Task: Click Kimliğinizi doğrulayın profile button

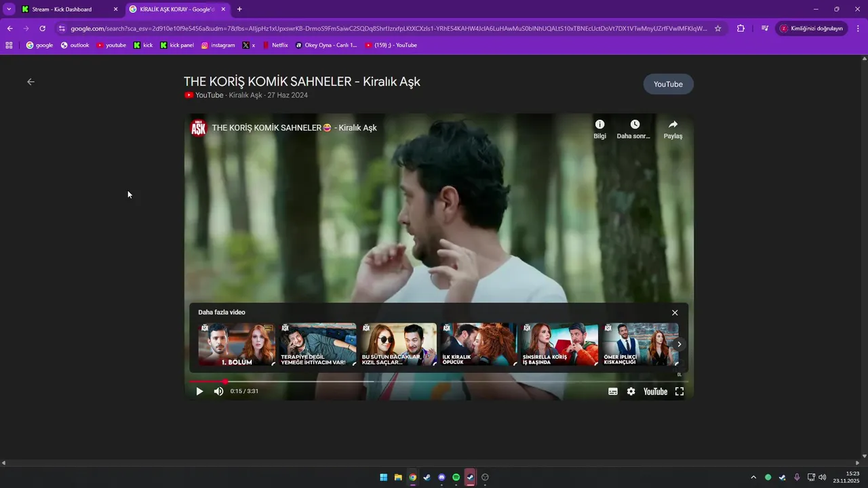Action: pos(811,28)
